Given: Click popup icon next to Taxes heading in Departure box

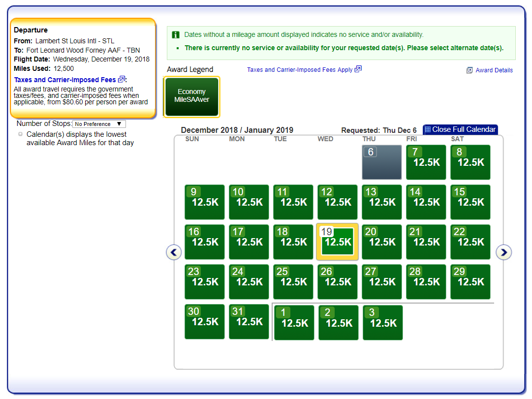Looking at the screenshot, I should click(122, 79).
